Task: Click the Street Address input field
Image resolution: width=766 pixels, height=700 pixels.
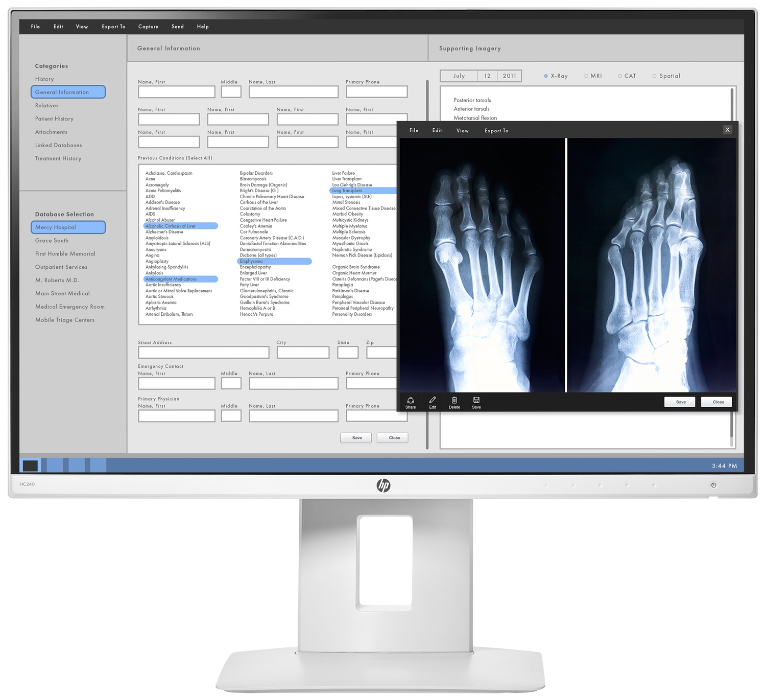Action: tap(203, 353)
